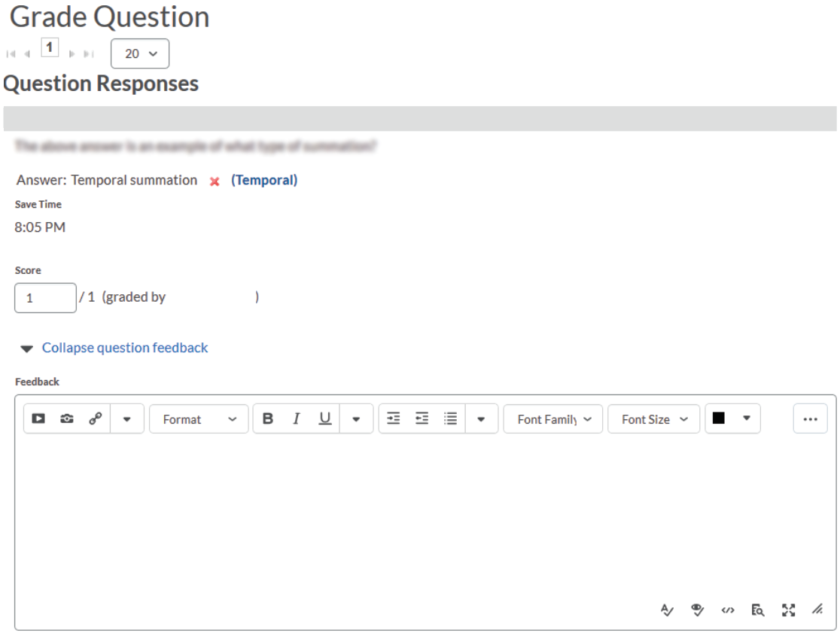Open the 20 per page dropdown

click(x=140, y=53)
